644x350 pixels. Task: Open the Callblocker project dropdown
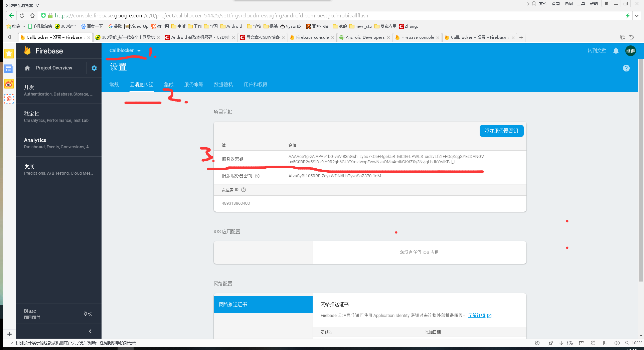pos(125,50)
